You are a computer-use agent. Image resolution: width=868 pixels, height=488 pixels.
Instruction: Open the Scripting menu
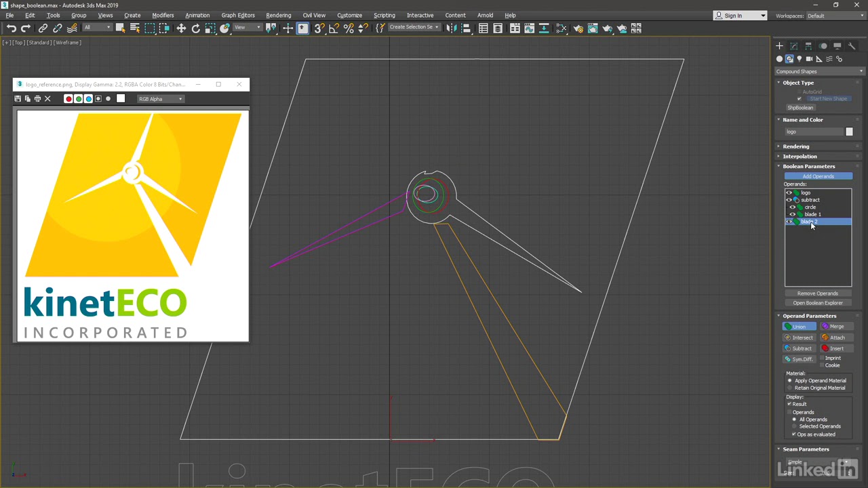[x=384, y=16]
